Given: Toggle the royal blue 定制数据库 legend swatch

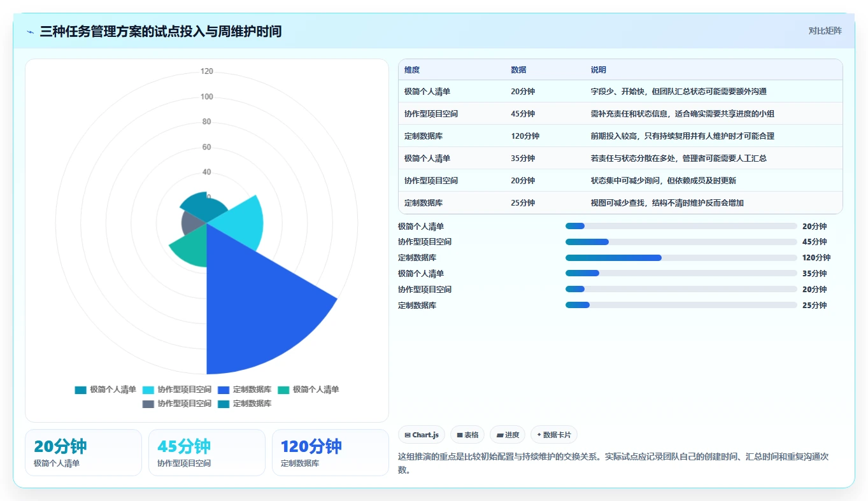Looking at the screenshot, I should (223, 390).
